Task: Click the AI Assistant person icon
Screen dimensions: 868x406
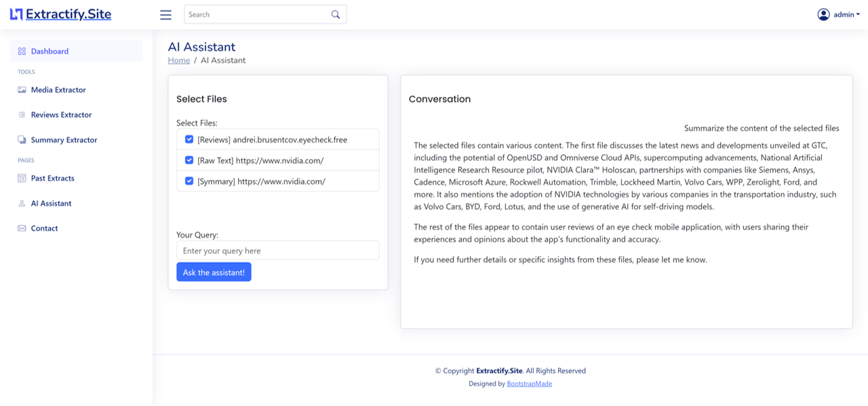Action: [x=22, y=203]
